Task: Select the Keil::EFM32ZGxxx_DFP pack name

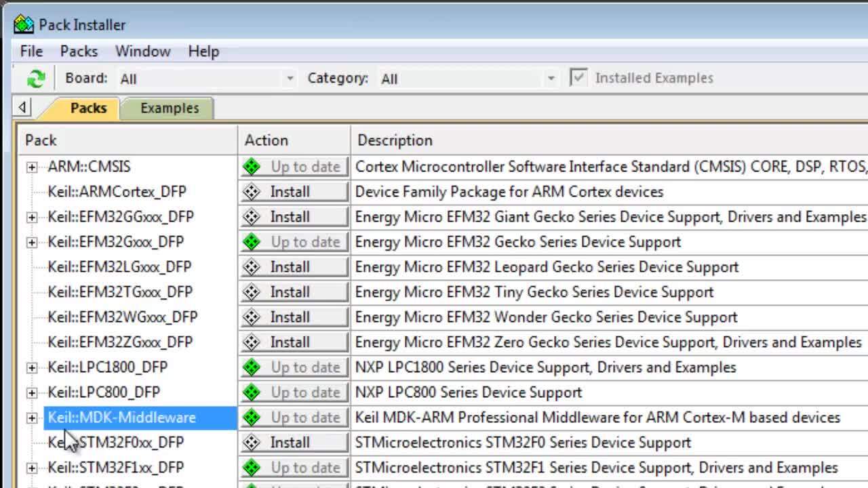Action: click(x=120, y=342)
